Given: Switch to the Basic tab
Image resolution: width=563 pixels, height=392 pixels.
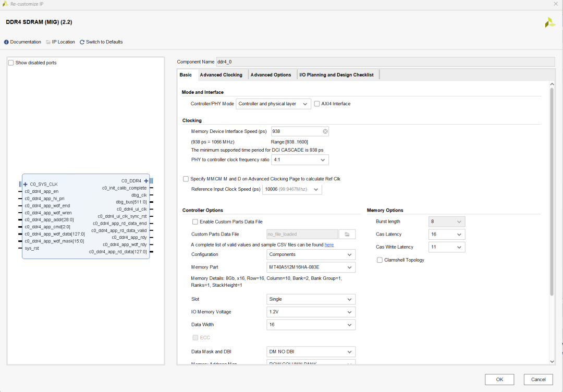Looking at the screenshot, I should coord(186,75).
